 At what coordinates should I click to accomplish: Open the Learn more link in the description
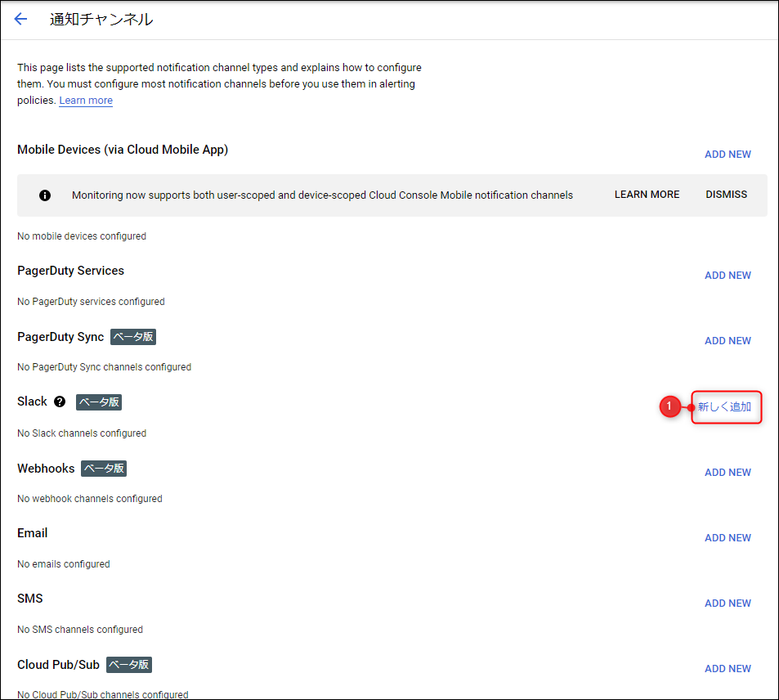86,101
